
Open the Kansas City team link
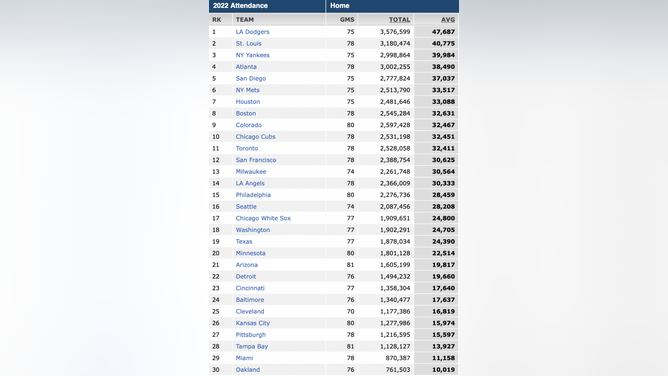tap(253, 323)
